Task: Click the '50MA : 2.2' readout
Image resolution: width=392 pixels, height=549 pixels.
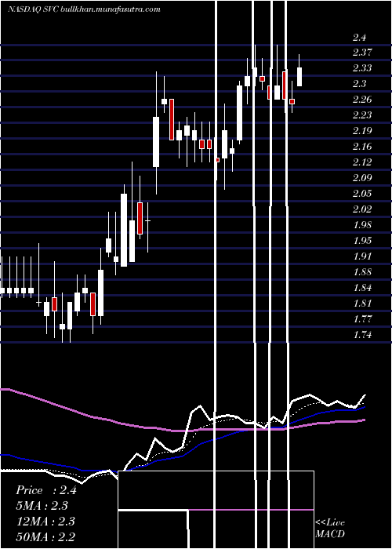Action: (x=45, y=536)
